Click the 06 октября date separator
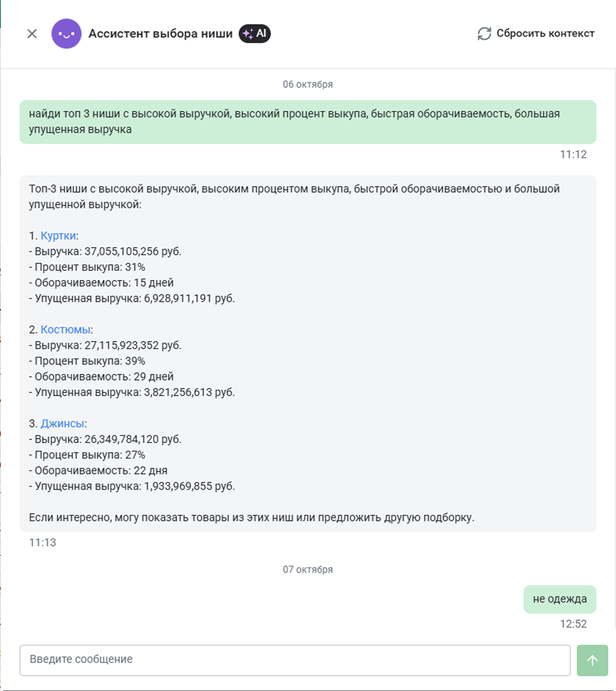 [308, 85]
